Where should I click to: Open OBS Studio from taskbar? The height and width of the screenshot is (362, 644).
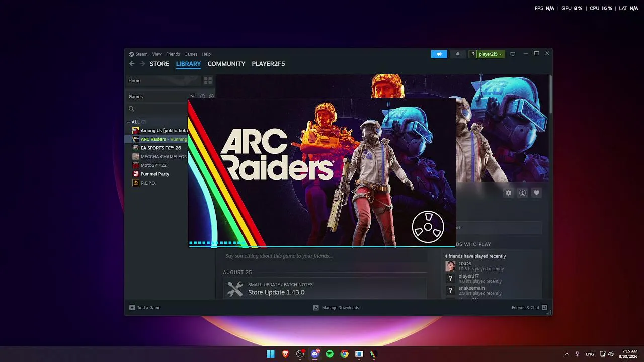click(300, 354)
